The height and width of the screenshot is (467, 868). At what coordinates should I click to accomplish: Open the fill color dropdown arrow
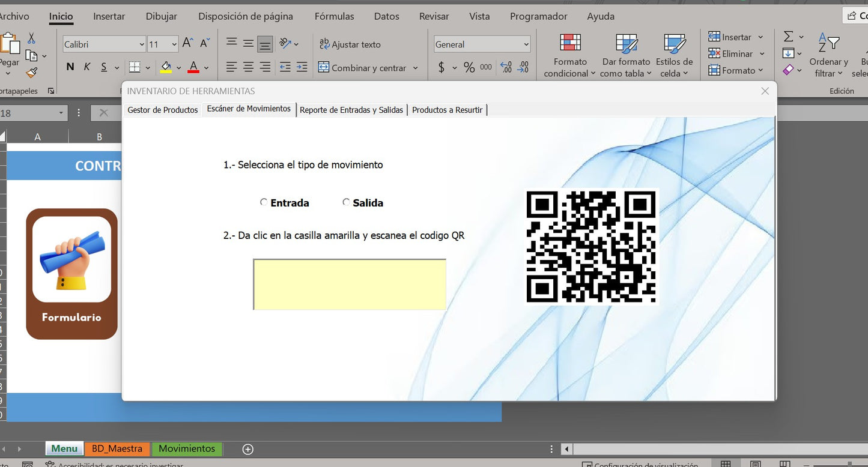178,68
